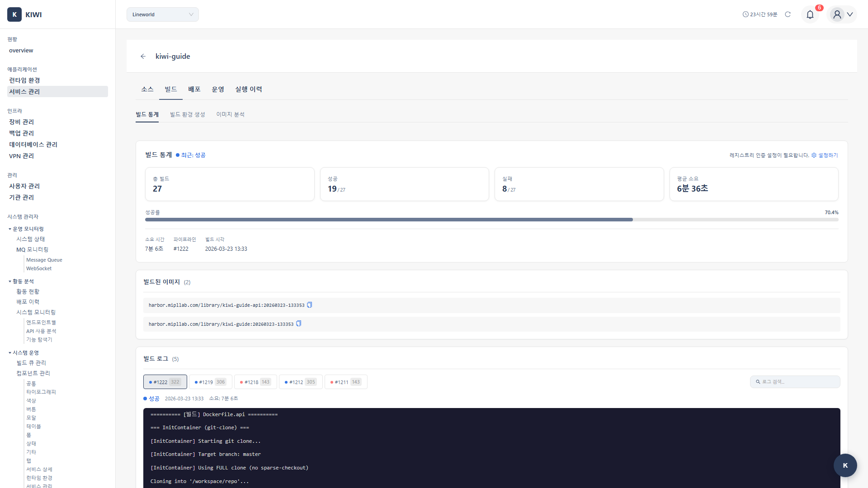Go back using the arrow beside kiwi-guide
This screenshot has width=868, height=488.
tap(143, 56)
